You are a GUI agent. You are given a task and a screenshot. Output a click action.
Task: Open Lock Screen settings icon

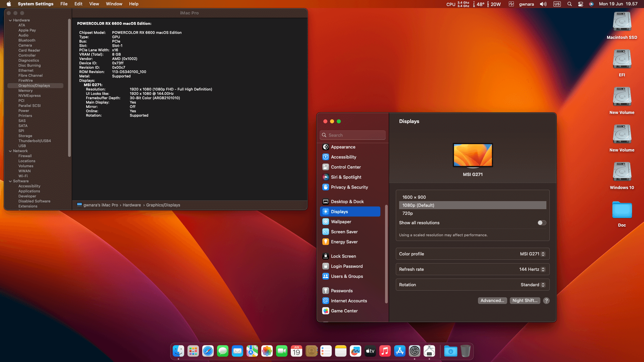click(325, 256)
